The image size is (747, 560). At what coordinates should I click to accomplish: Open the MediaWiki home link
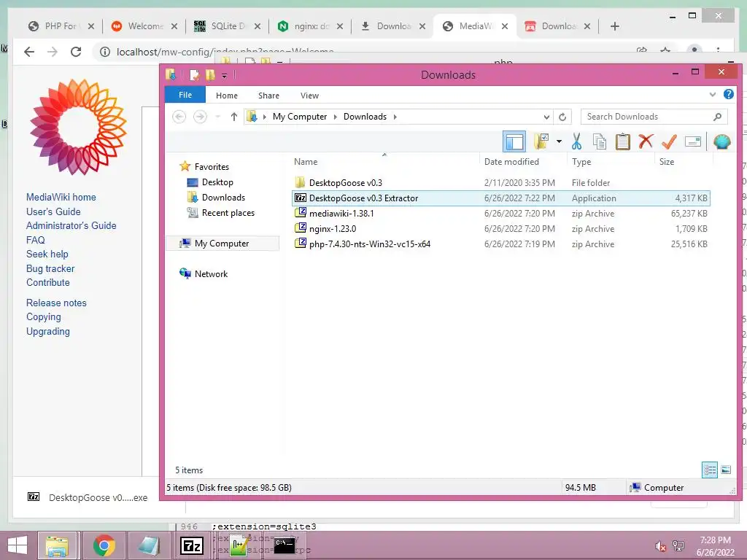[61, 197]
